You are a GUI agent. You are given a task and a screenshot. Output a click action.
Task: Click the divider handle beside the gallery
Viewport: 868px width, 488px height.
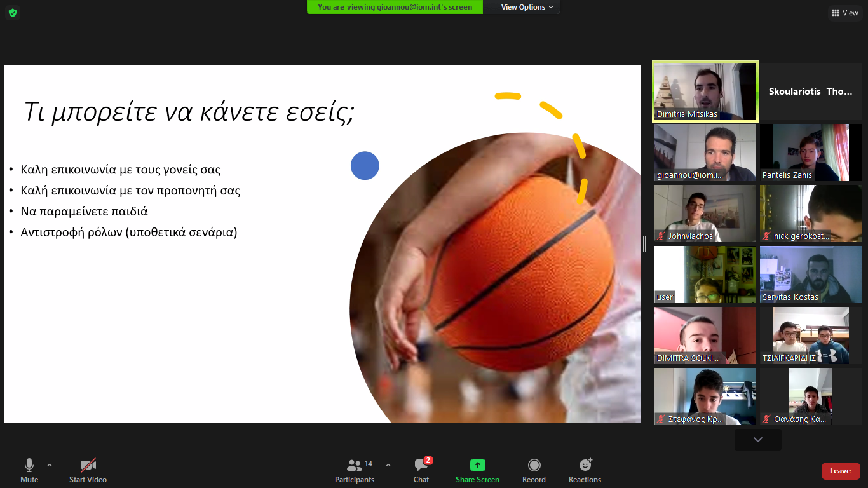tap(644, 244)
